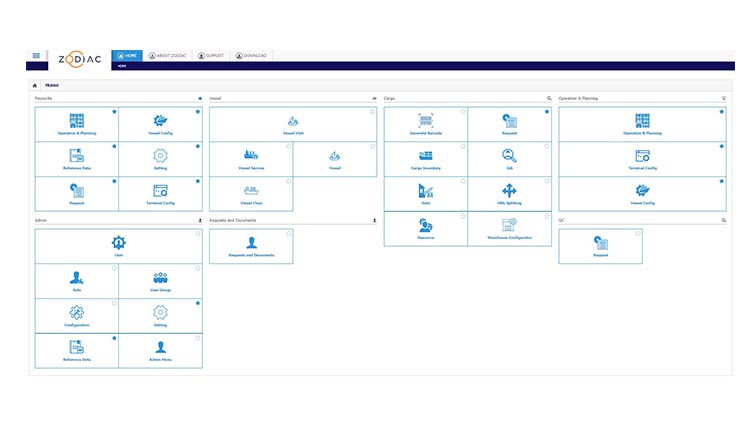Click the Requests and Documents tile
The width and height of the screenshot is (756, 425).
point(251,246)
